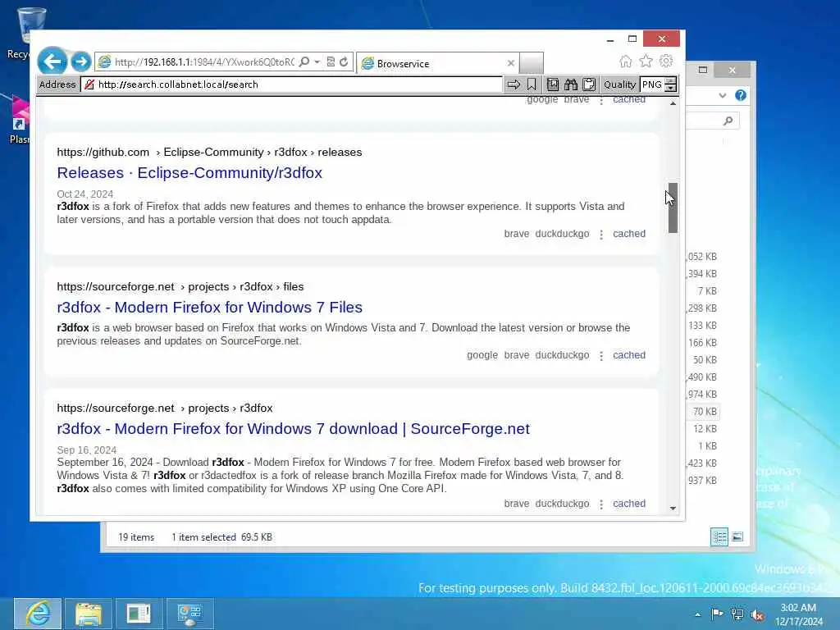Screen dimensions: 840x630
Task: Decrease Quality with the down stepper
Action: (x=671, y=89)
